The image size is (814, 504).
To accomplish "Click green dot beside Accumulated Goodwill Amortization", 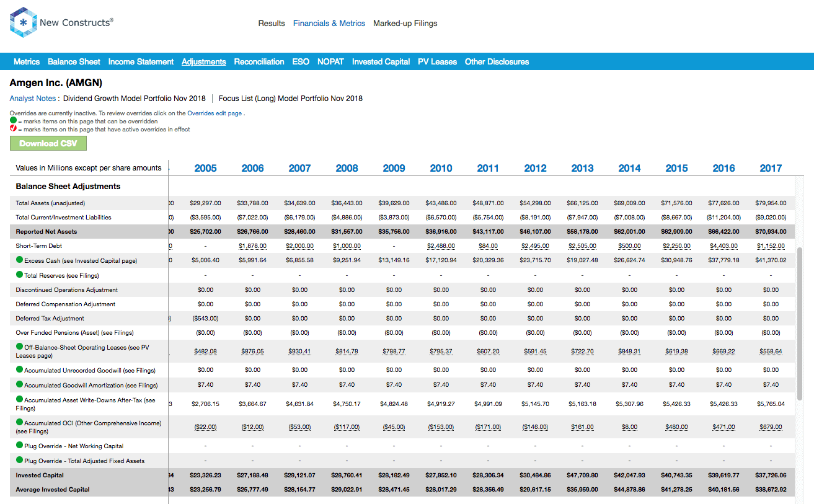I will [x=20, y=384].
